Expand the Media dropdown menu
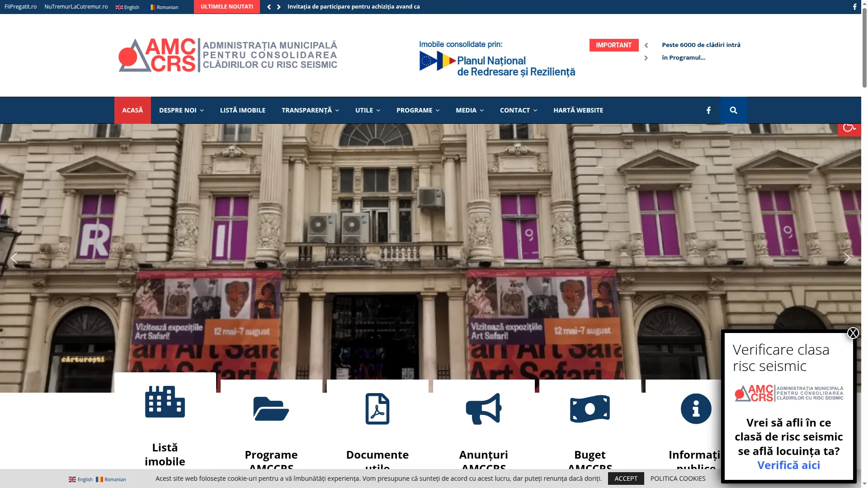The height and width of the screenshot is (488, 868). [470, 110]
